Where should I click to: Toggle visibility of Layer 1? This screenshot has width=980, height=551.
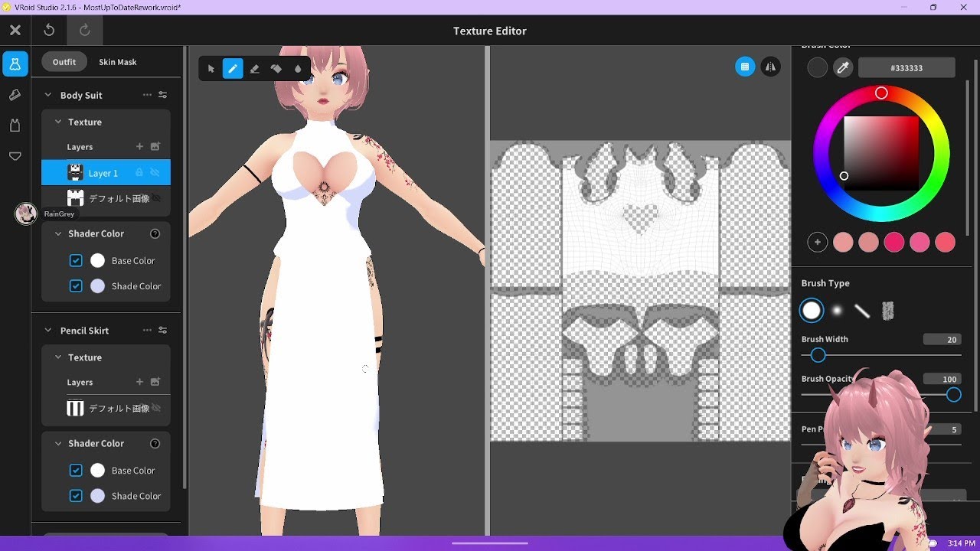point(155,173)
